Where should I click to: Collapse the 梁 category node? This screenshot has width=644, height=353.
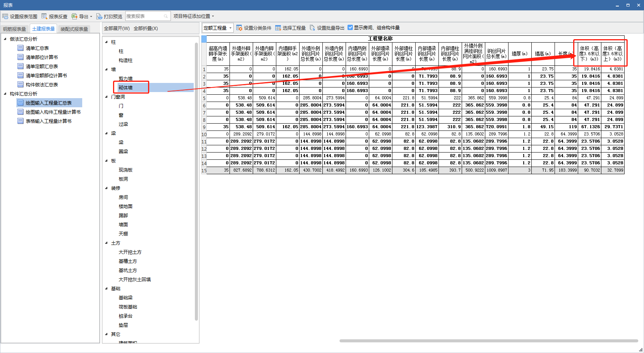click(107, 134)
